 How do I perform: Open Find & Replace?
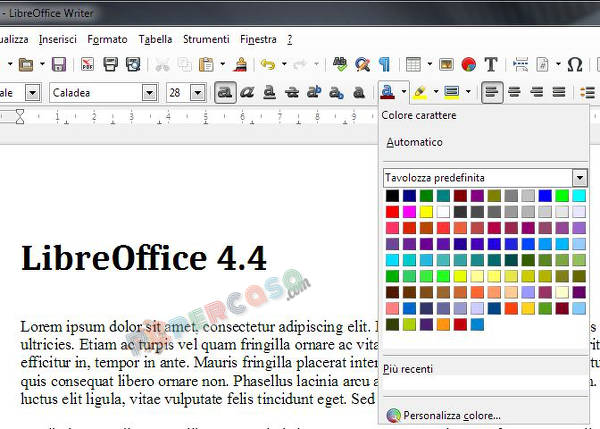[362, 64]
